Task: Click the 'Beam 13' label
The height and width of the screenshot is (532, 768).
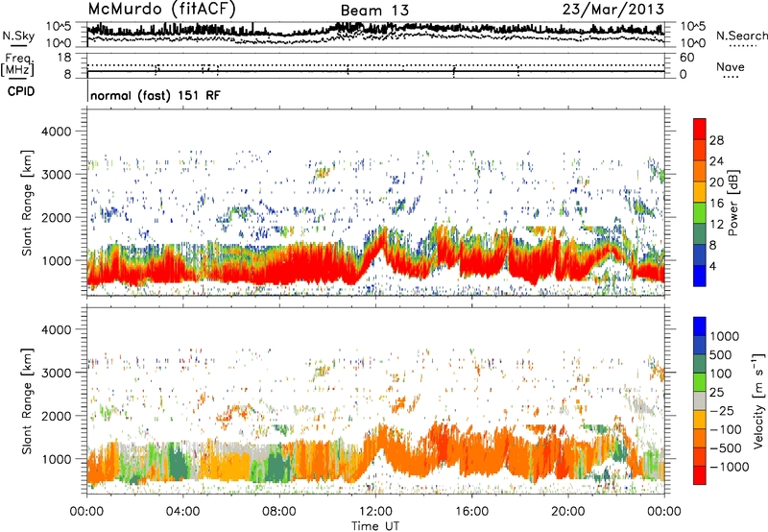Action: tap(374, 11)
